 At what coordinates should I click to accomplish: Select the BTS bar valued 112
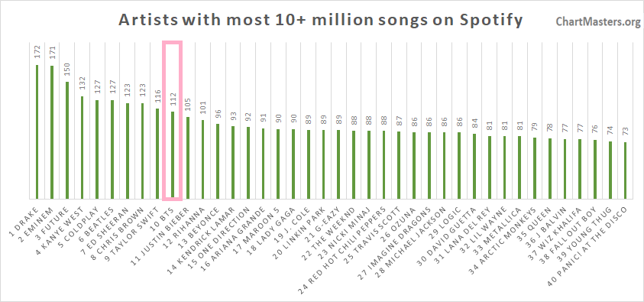click(x=173, y=155)
